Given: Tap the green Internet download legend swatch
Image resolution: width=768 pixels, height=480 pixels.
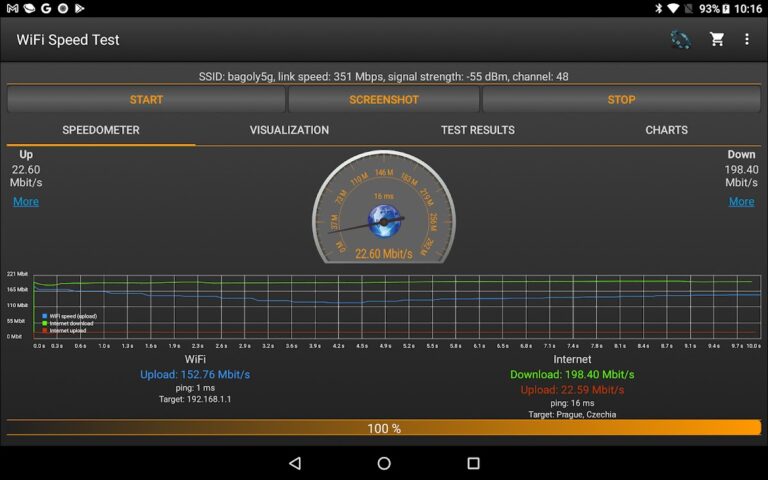Looking at the screenshot, I should coord(45,323).
